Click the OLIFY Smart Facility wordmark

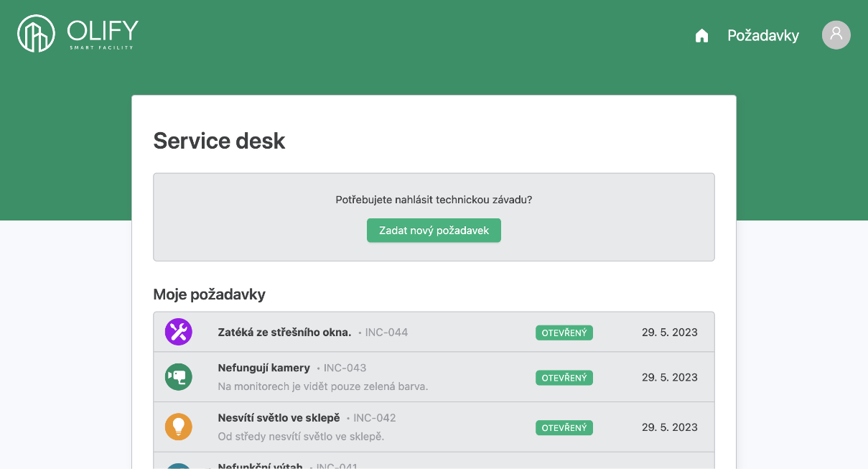[x=102, y=34]
